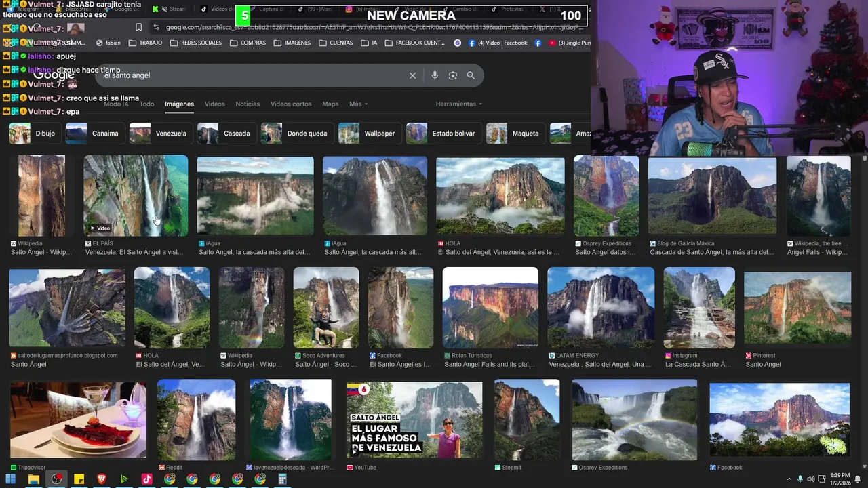Open the IA bookmarks folder

tap(369, 43)
